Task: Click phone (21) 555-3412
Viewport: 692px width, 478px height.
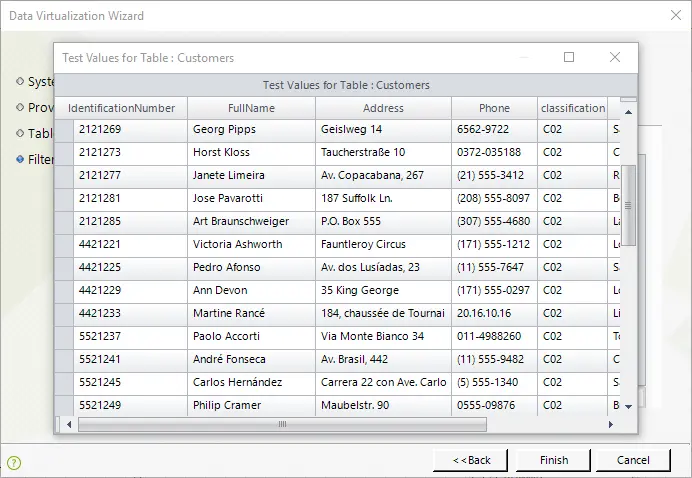Action: pyautogui.click(x=494, y=177)
